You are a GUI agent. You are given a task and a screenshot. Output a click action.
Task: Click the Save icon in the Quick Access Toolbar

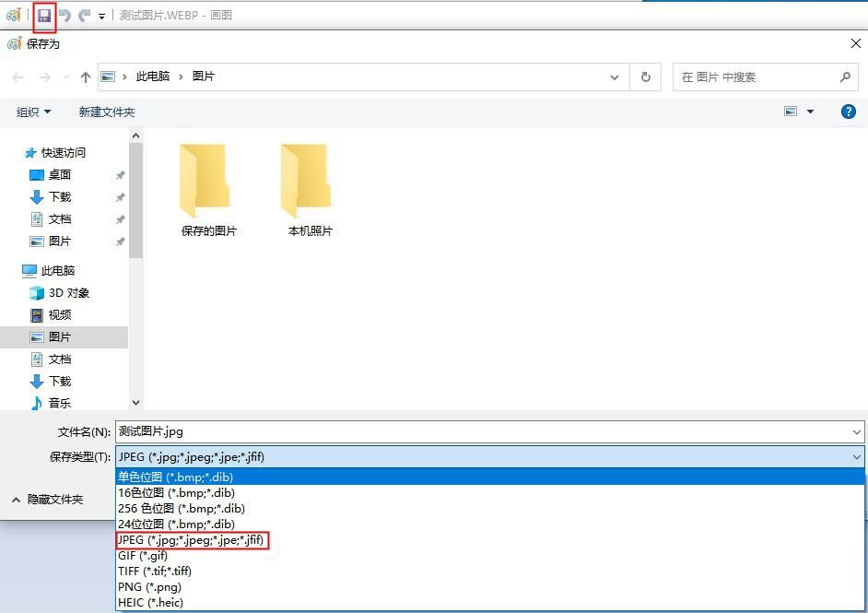[x=43, y=14]
